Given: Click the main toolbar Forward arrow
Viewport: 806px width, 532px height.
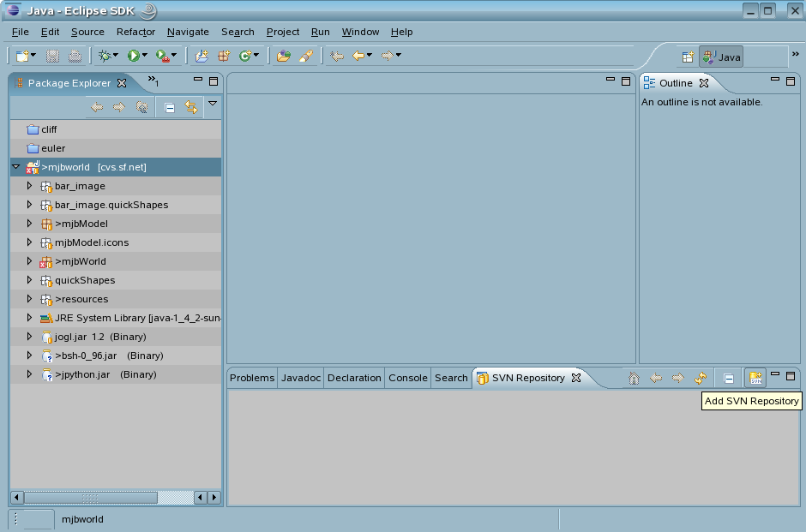Looking at the screenshot, I should pyautogui.click(x=388, y=56).
